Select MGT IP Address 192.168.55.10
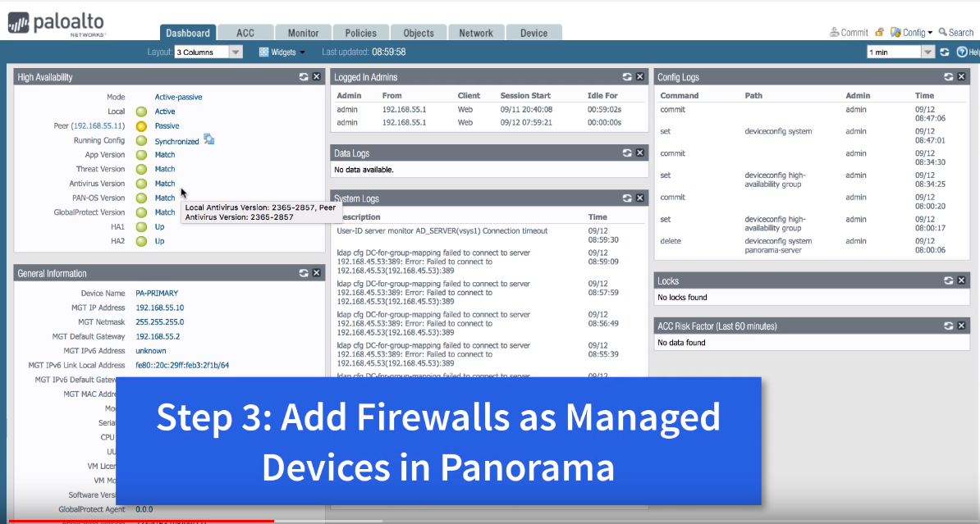 click(159, 308)
